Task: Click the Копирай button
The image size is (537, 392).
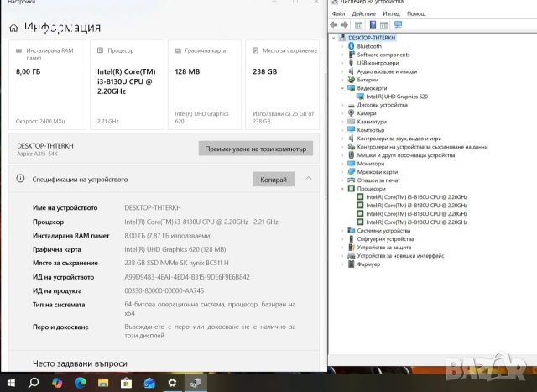Action: pos(274,180)
